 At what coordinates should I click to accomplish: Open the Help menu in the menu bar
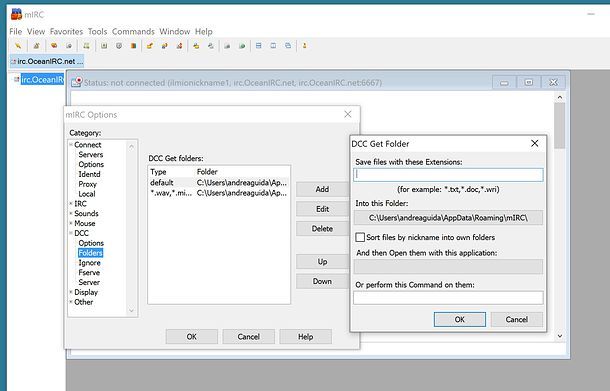coord(203,32)
